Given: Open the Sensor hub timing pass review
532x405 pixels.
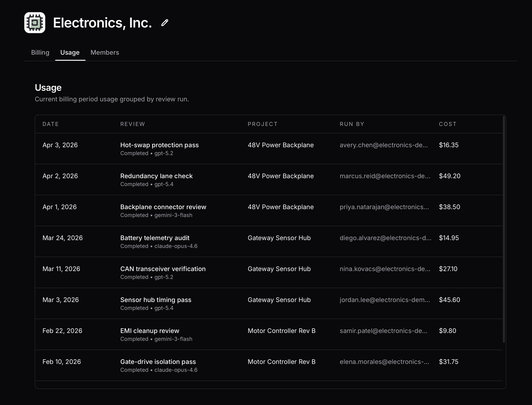Looking at the screenshot, I should [156, 300].
